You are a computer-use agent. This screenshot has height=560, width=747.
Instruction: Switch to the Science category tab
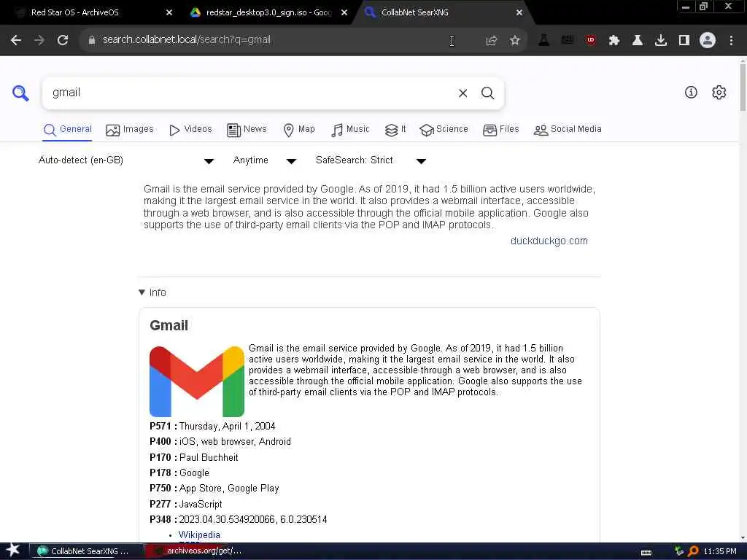point(444,130)
